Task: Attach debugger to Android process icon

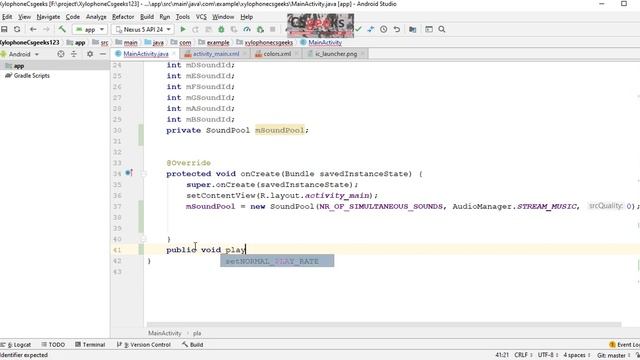Action: 260,29
